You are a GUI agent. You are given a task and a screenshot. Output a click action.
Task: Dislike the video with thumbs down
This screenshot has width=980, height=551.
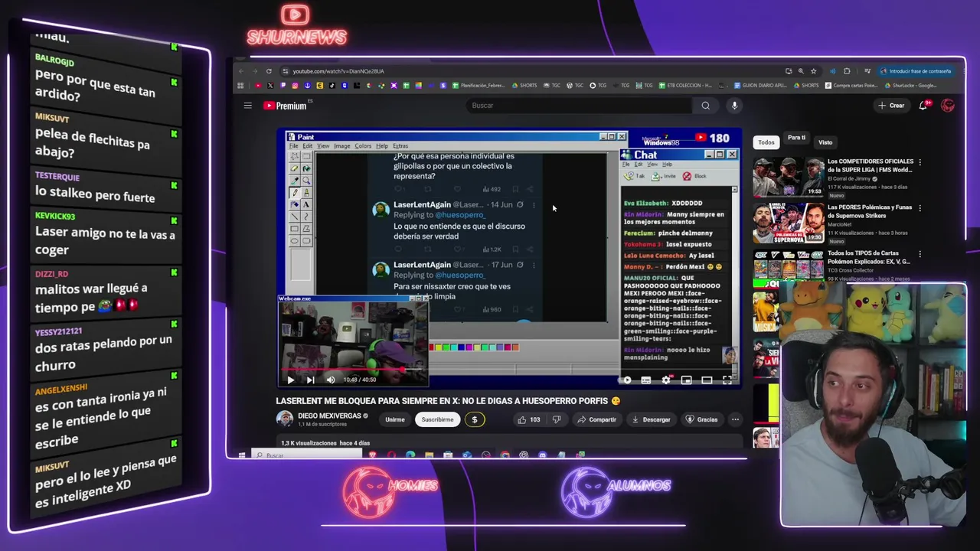[x=557, y=419]
